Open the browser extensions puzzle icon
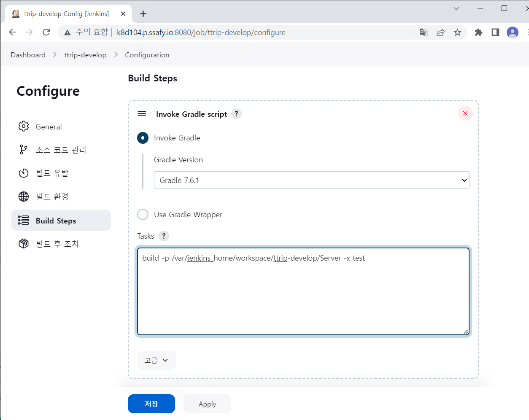 (478, 32)
